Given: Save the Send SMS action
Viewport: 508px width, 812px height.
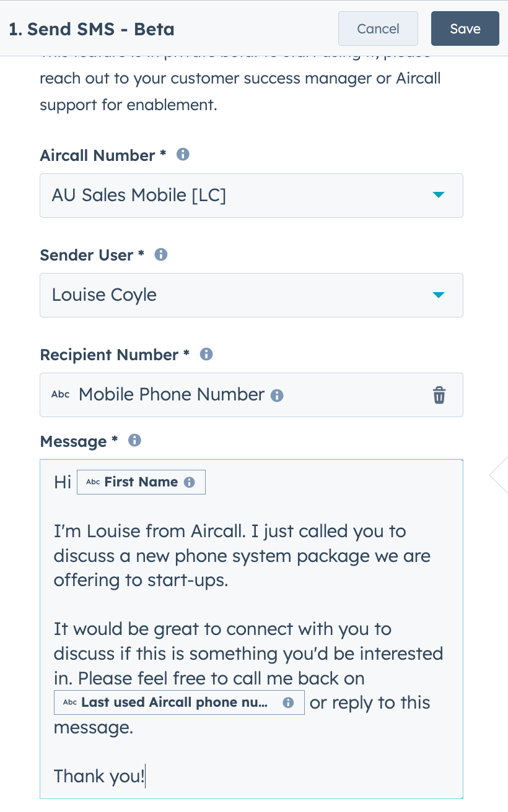Looking at the screenshot, I should 465,28.
